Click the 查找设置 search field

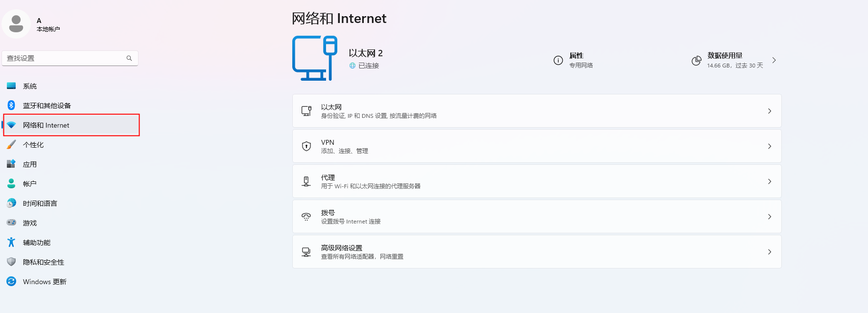point(64,58)
